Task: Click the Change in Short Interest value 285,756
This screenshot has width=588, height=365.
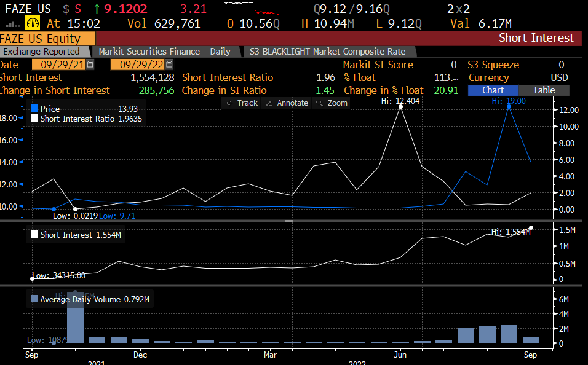Action: 156,90
